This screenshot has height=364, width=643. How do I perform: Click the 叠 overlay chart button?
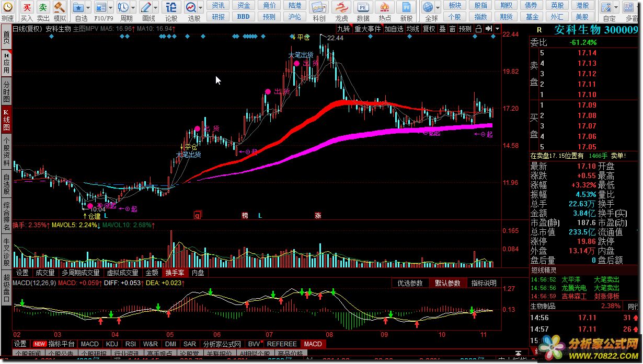pyautogui.click(x=443, y=29)
